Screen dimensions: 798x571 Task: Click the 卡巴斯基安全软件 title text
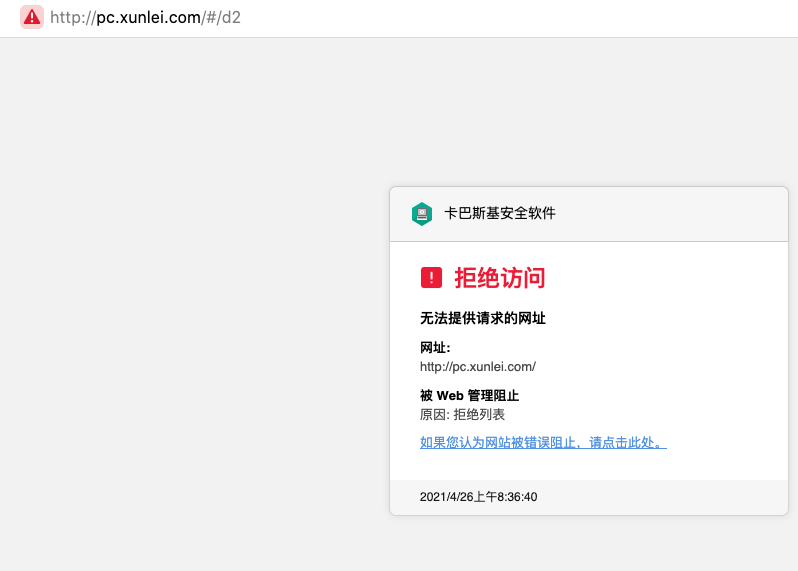click(x=500, y=213)
